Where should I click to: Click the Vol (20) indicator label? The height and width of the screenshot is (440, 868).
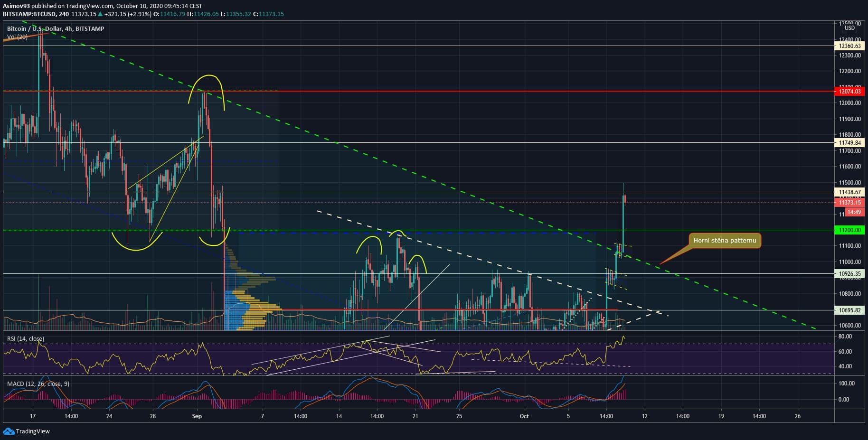pos(17,37)
